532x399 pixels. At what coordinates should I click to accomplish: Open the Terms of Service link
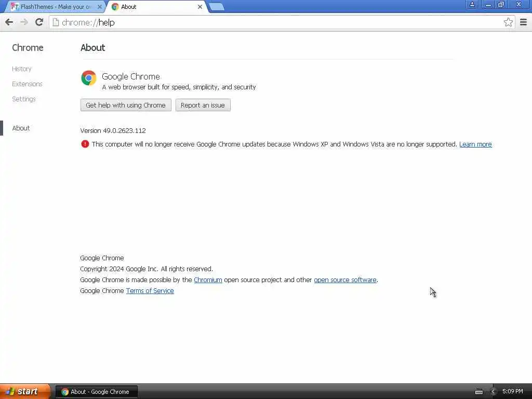[150, 291]
